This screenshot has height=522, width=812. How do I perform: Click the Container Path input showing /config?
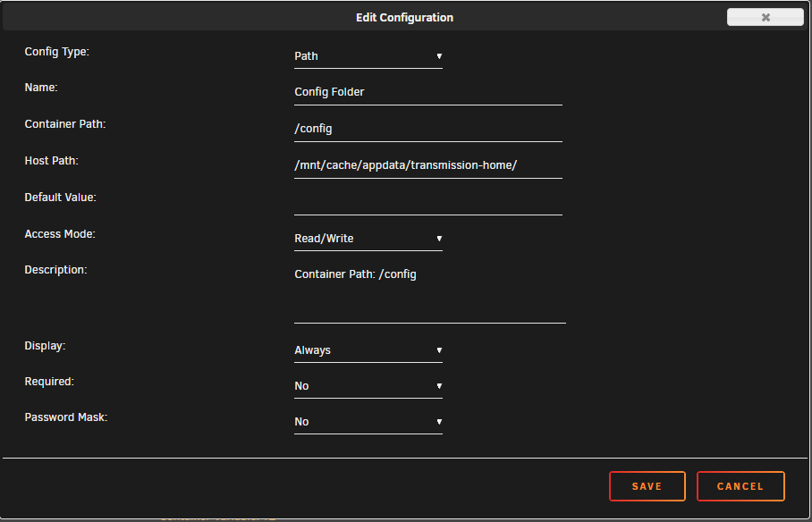tap(428, 129)
